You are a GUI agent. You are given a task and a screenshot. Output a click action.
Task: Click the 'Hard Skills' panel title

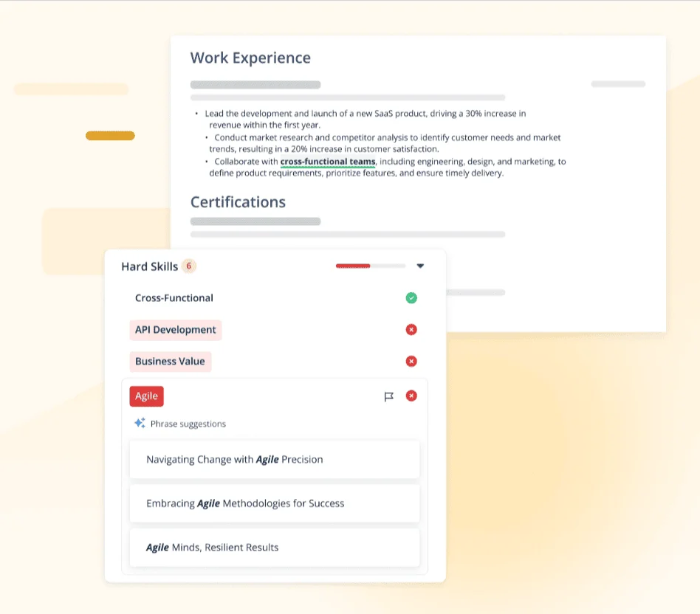(x=150, y=266)
